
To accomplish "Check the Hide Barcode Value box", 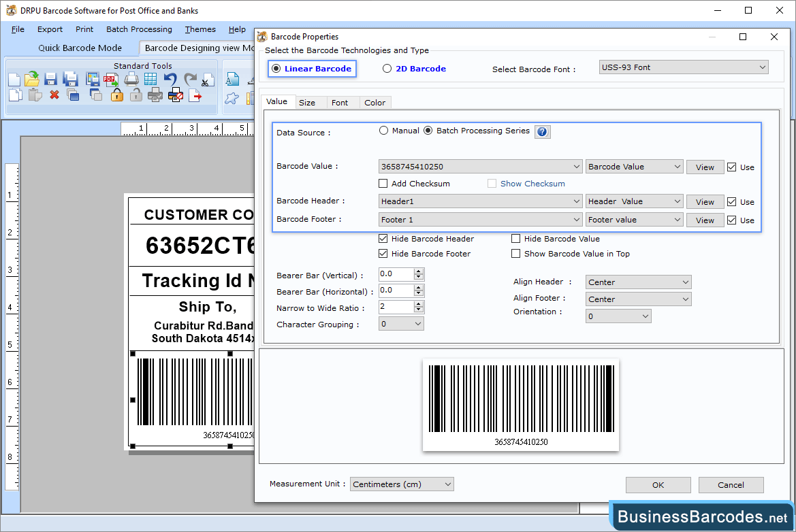I will pyautogui.click(x=515, y=238).
